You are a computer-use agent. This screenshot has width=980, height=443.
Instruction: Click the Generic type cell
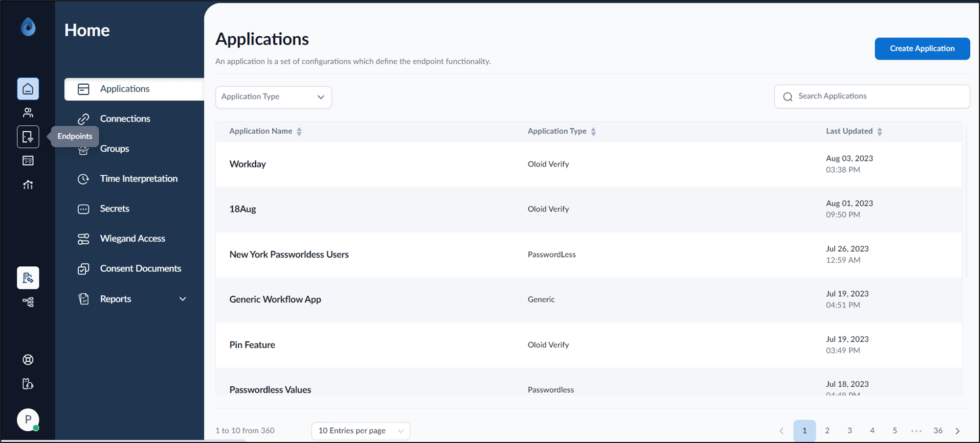point(541,300)
